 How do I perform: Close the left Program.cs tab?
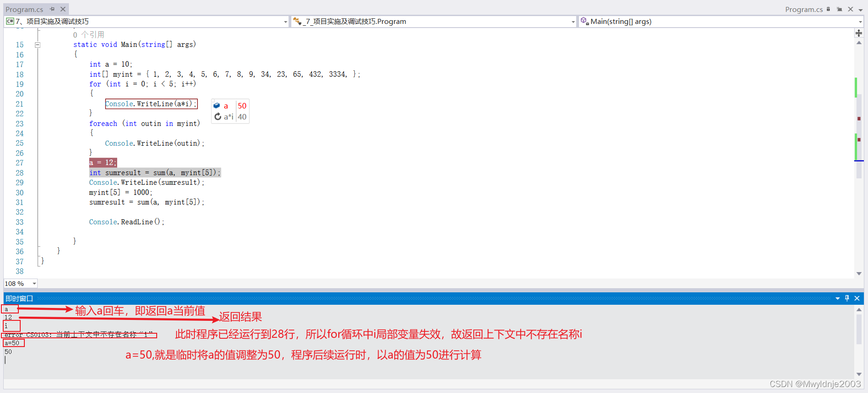tap(63, 9)
